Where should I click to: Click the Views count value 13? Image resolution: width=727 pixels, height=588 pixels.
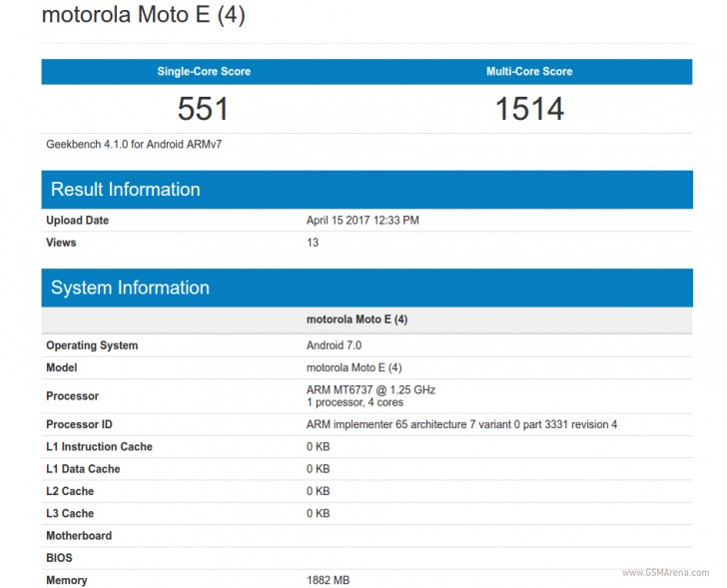313,243
